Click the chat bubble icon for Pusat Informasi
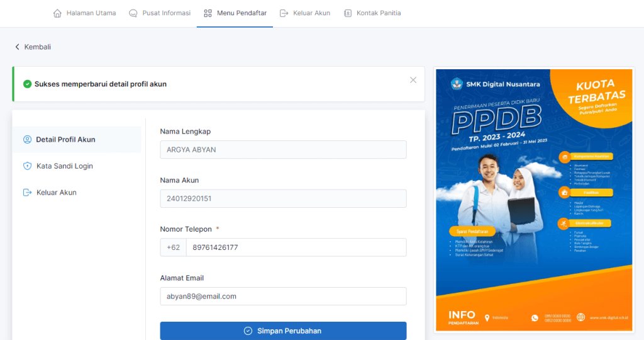The height and width of the screenshot is (340, 644). point(133,13)
